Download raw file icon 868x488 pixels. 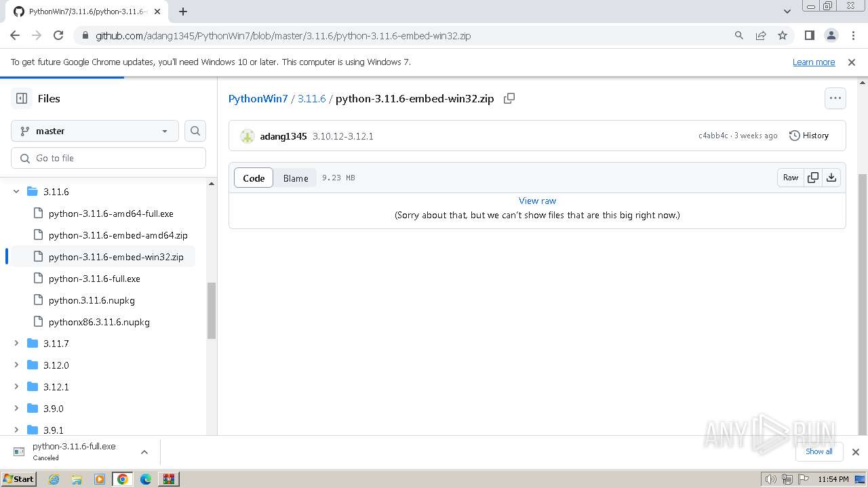831,178
